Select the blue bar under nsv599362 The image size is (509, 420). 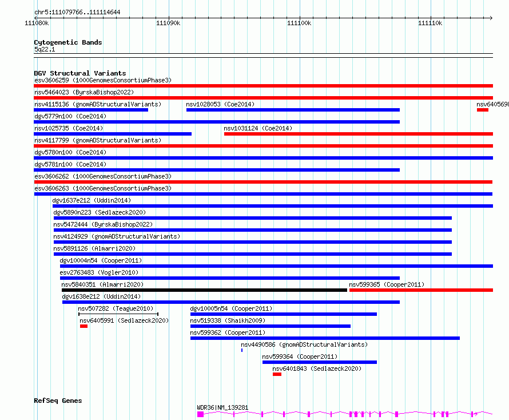pos(325,339)
